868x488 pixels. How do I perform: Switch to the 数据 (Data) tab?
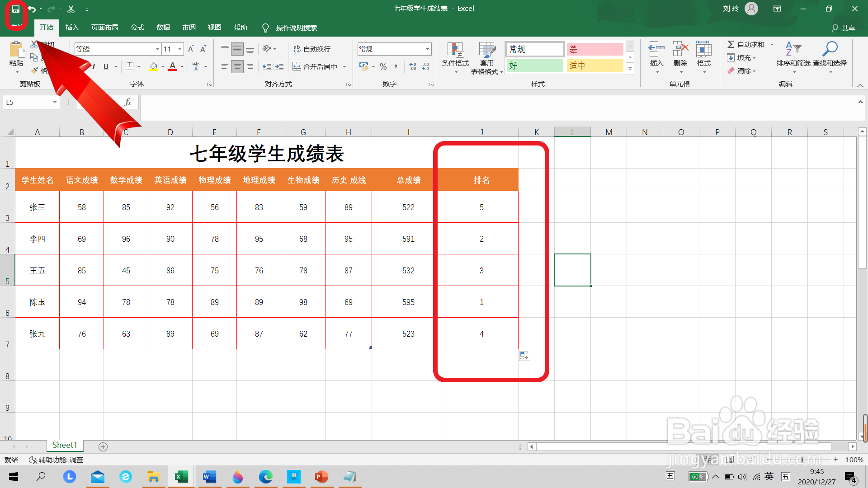pyautogui.click(x=163, y=28)
